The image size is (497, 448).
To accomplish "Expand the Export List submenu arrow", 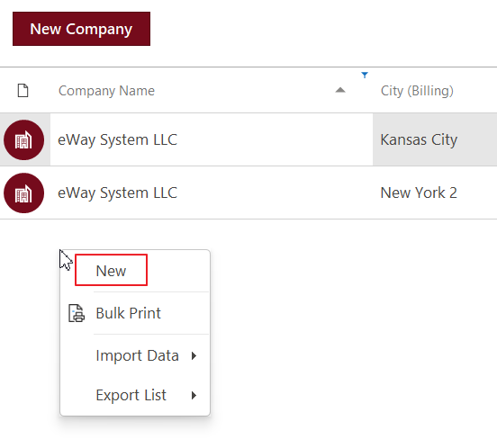I will point(194,396).
